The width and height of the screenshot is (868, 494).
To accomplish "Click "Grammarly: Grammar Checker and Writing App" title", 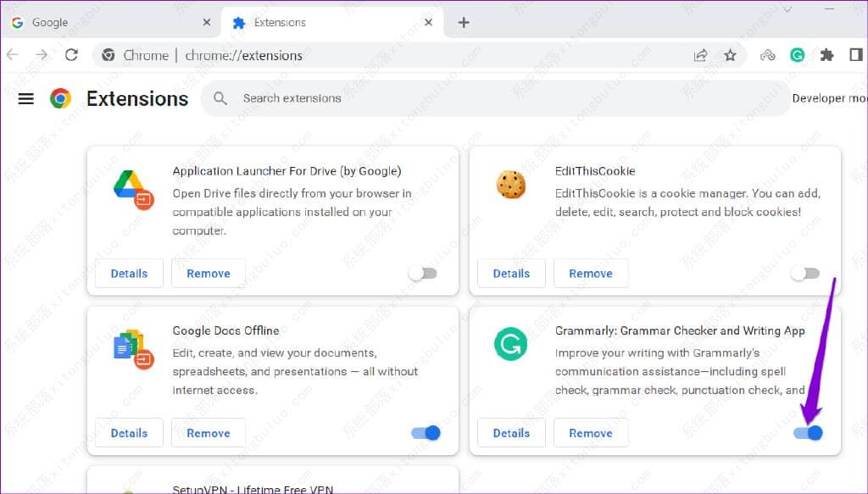I will click(x=680, y=330).
